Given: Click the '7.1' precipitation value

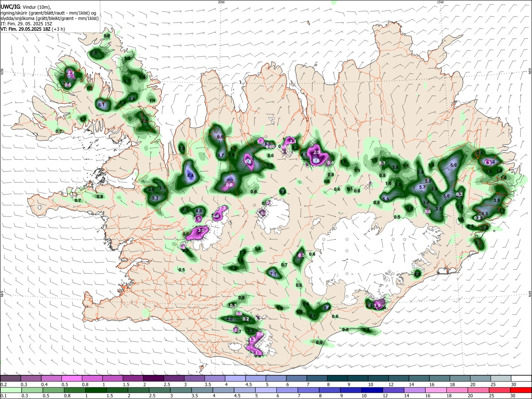Looking at the screenshot, I should [x=273, y=274].
